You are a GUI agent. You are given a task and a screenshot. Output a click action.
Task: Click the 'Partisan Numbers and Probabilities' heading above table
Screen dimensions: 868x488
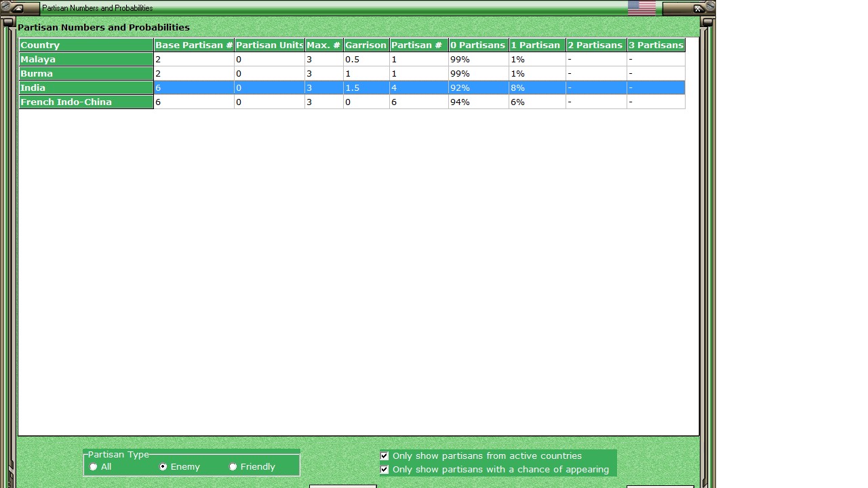(104, 27)
